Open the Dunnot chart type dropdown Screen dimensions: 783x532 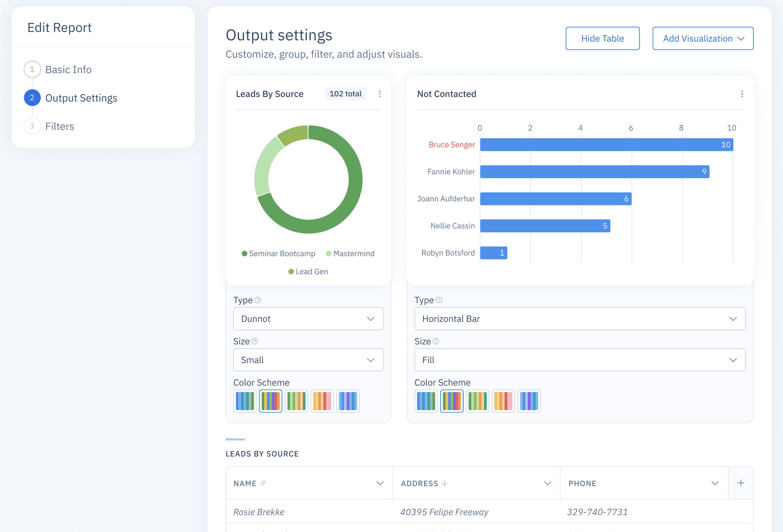pos(308,319)
